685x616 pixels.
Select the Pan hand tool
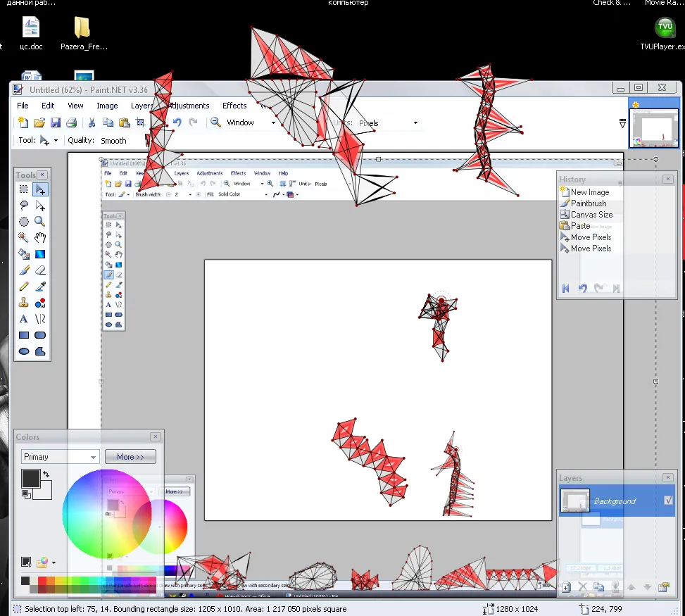tap(40, 237)
